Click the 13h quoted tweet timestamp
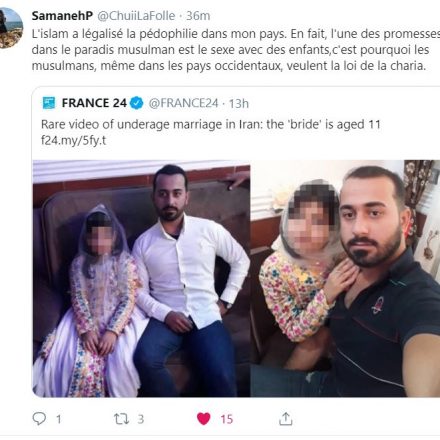Screen dimensions: 440x440 pos(239,103)
